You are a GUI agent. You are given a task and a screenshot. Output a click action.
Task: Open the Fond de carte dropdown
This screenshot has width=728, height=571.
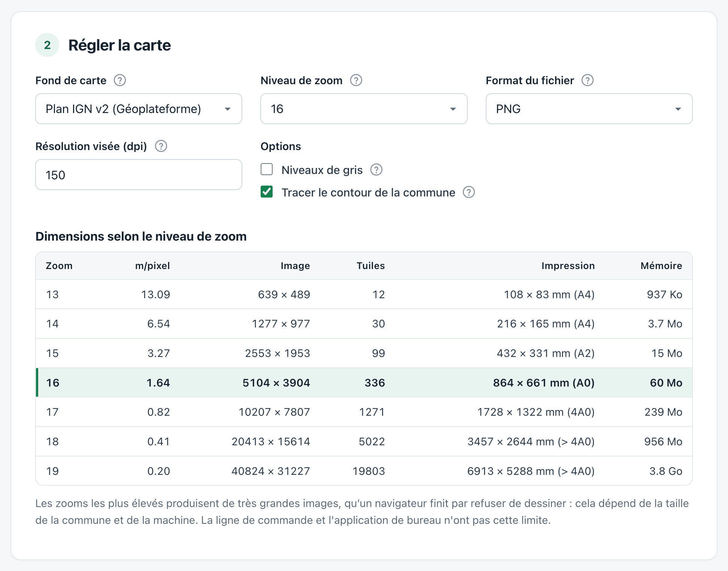(139, 109)
